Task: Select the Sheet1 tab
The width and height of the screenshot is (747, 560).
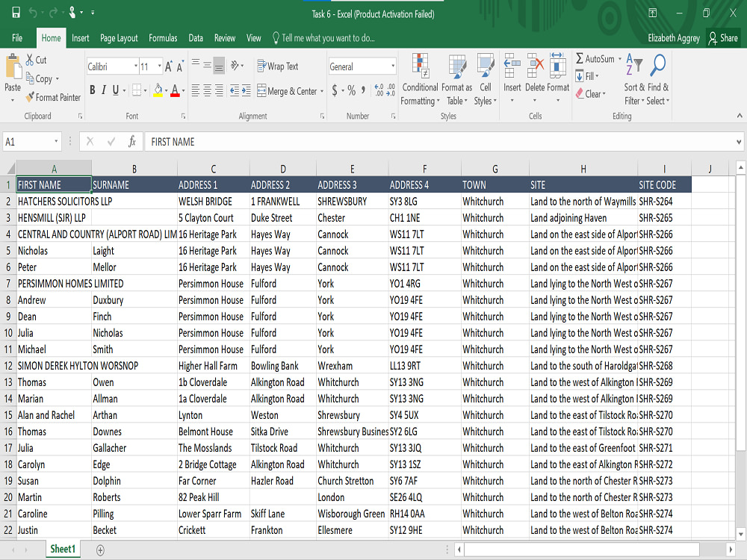Action: click(63, 549)
